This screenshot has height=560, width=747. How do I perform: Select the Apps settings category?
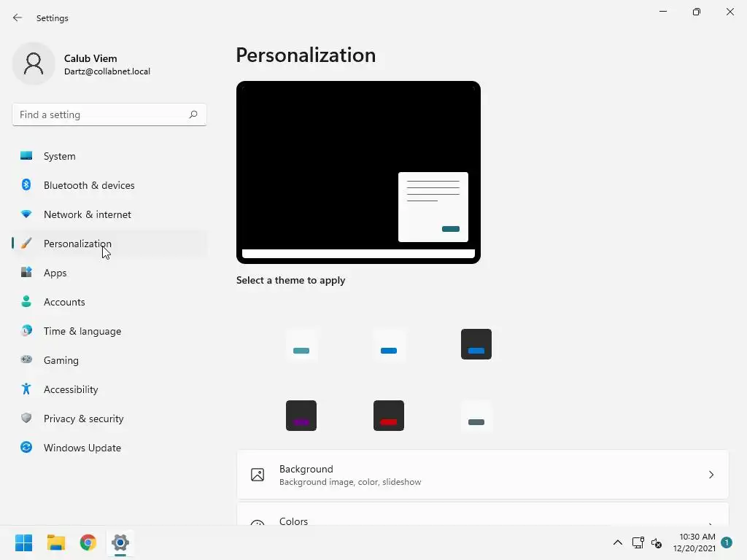click(109, 273)
